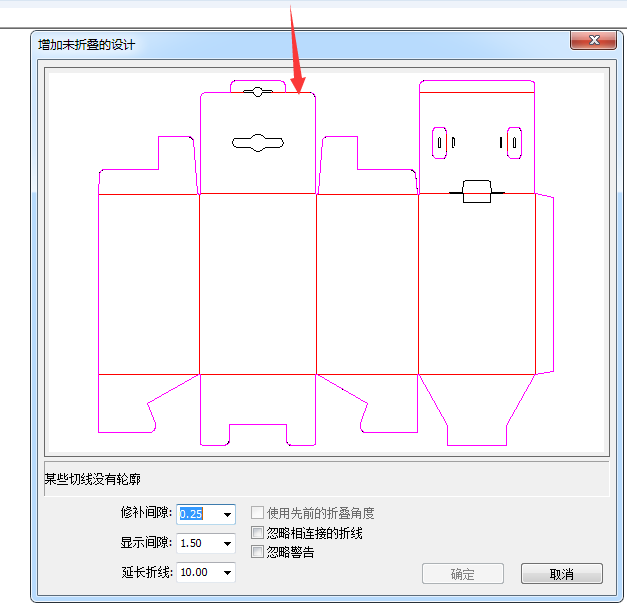Click the 确定 button
The height and width of the screenshot is (612, 627).
pos(463,574)
